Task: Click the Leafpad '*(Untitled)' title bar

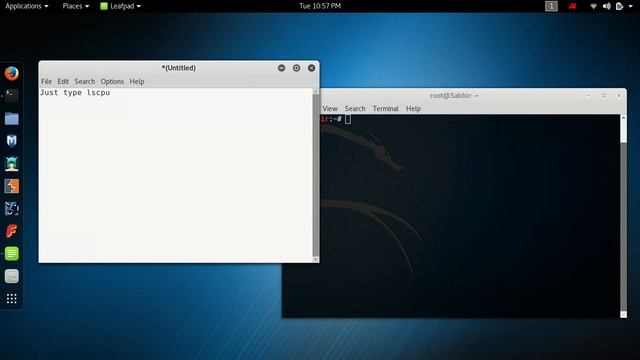Action: coord(178,68)
